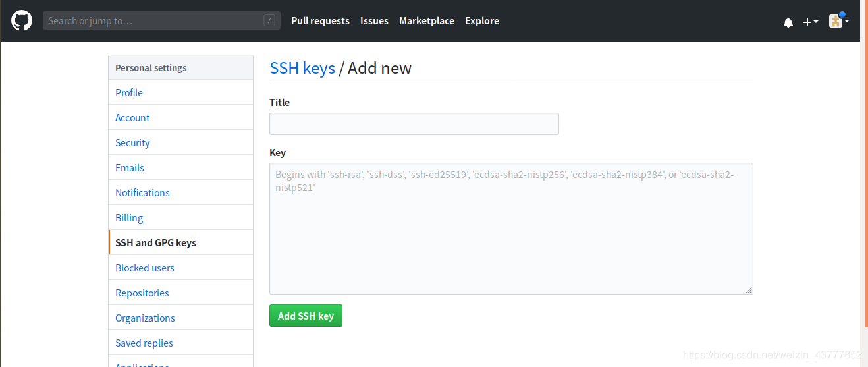The width and height of the screenshot is (868, 367).
Task: Go to Blocked users settings
Action: point(180,268)
